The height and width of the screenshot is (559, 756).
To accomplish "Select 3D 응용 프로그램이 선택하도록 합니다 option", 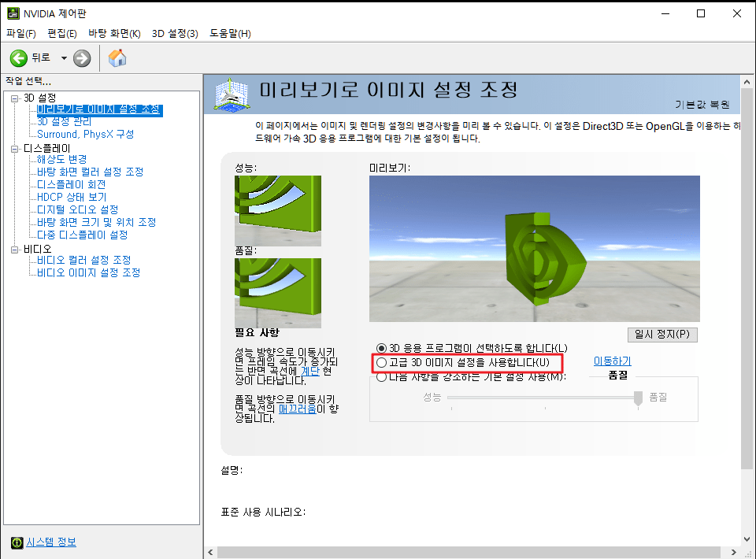I will (380, 349).
